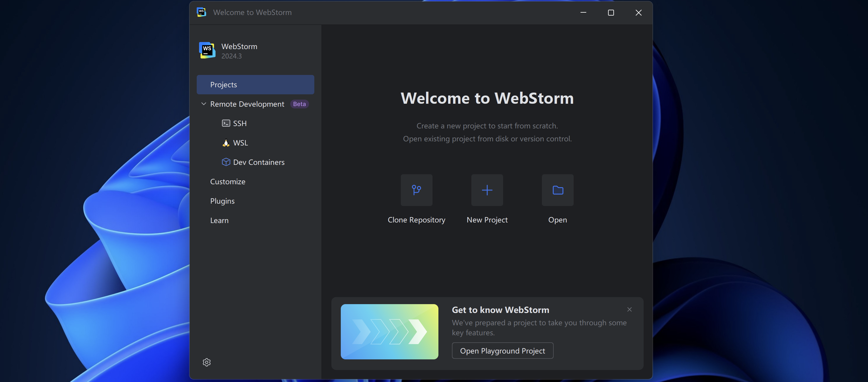Click the SSH terminal icon
Screen dimensions: 868x382
coord(226,123)
